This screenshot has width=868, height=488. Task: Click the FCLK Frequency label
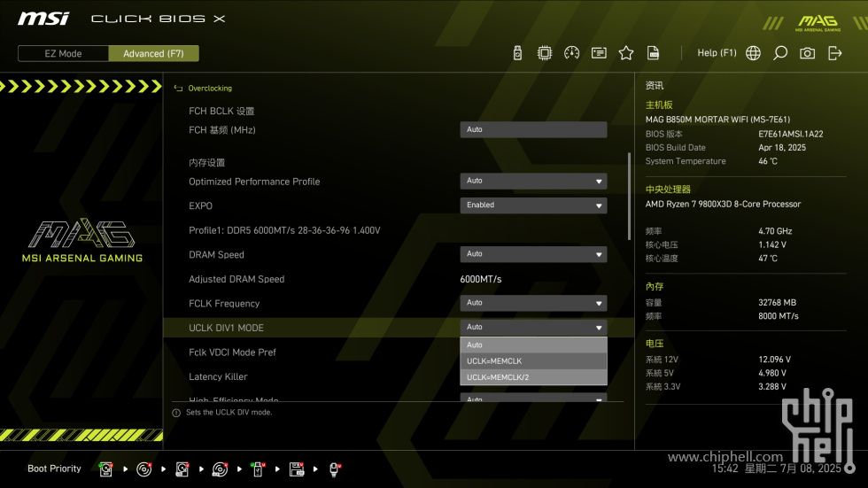click(223, 303)
